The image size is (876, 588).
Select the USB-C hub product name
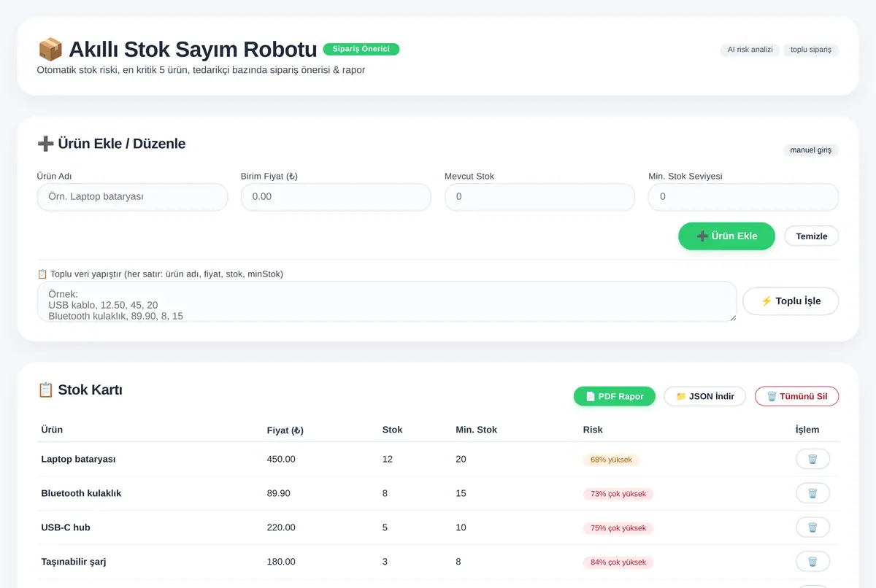point(66,527)
